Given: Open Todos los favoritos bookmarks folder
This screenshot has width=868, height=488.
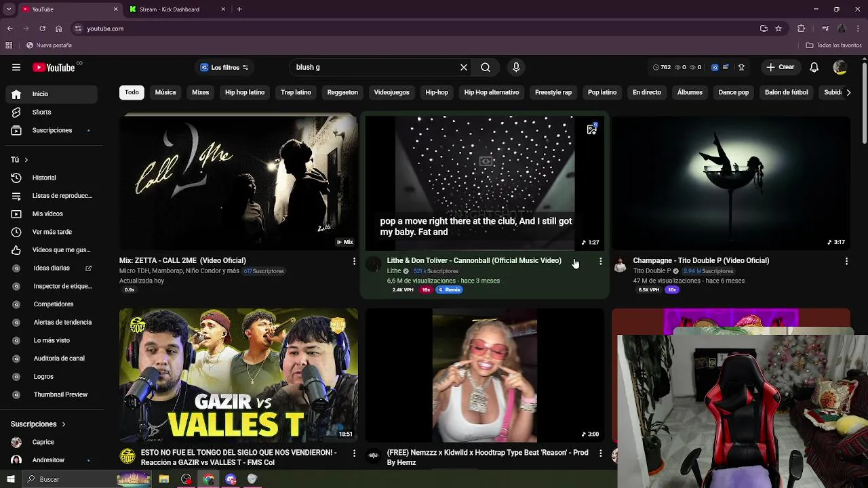Looking at the screenshot, I should [833, 45].
